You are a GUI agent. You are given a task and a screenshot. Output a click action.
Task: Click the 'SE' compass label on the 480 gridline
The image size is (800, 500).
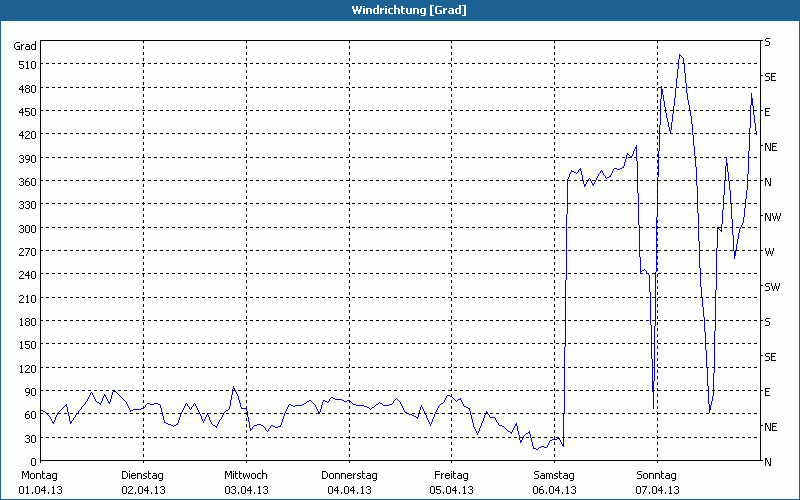click(x=770, y=77)
